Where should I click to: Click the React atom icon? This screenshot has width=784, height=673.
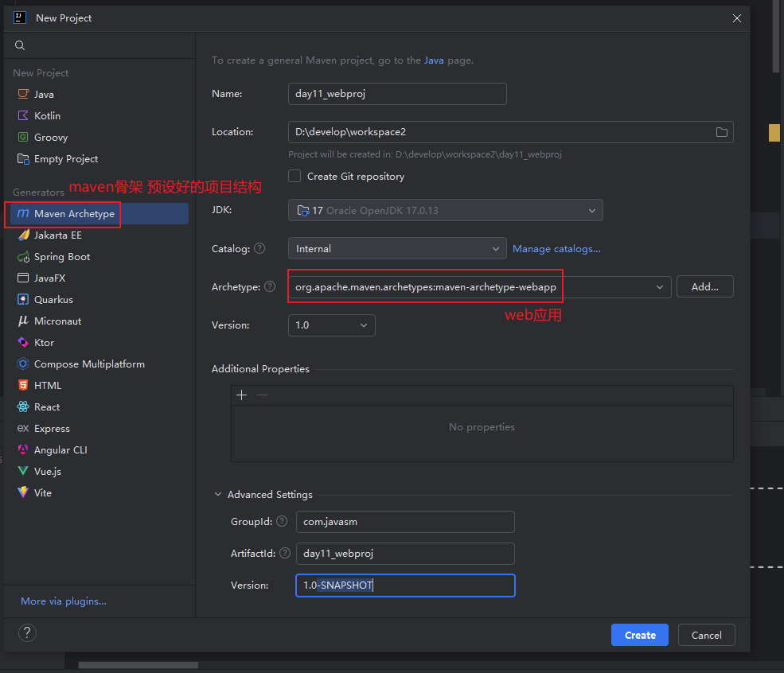tap(23, 407)
